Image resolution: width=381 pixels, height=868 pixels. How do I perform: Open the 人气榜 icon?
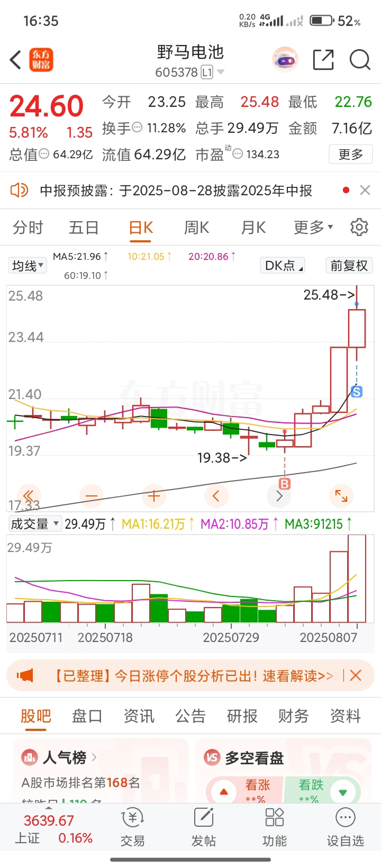[29, 757]
